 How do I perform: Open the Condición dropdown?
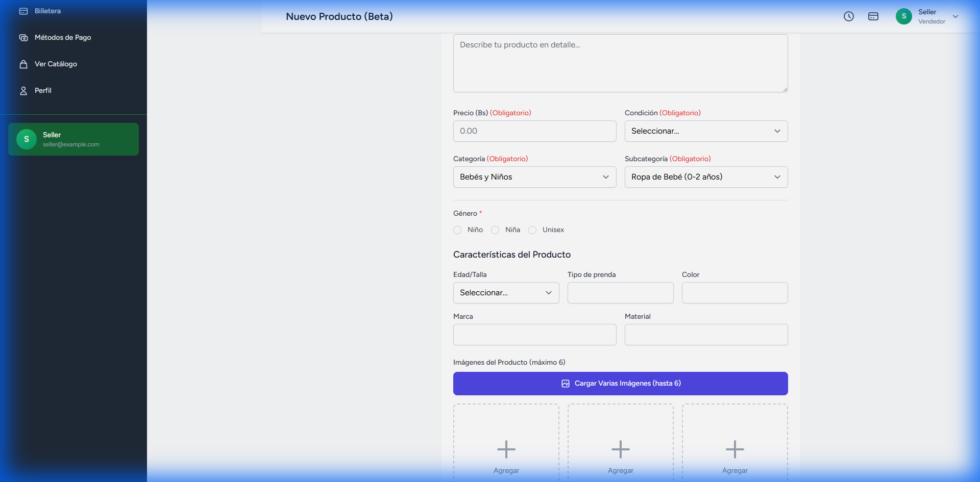706,131
